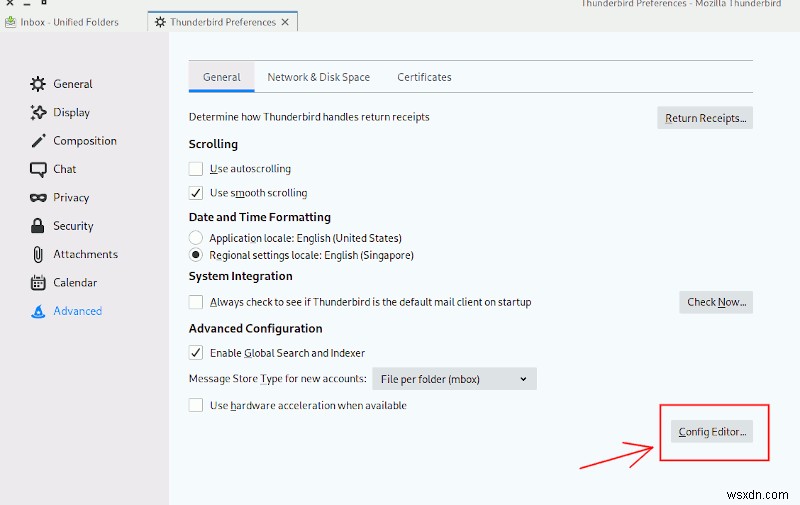This screenshot has height=505, width=800.
Task: Open Composition category label
Action: click(x=85, y=141)
